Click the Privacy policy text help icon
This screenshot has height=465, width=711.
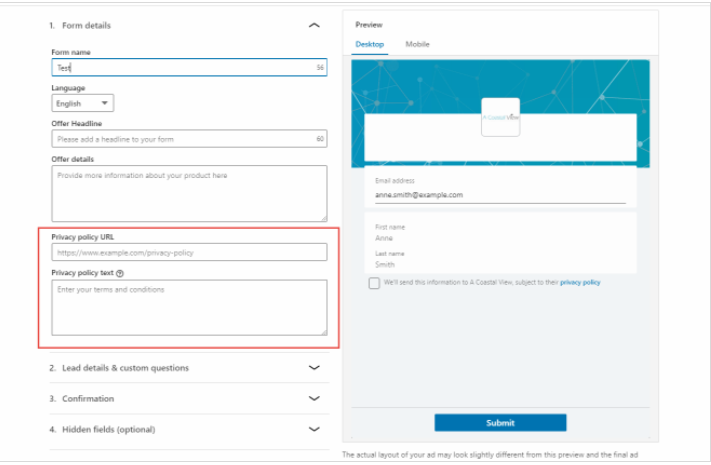[x=120, y=272]
